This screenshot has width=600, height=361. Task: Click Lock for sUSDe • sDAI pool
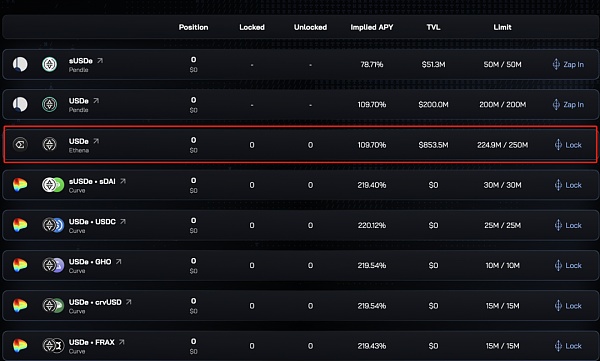pos(568,185)
